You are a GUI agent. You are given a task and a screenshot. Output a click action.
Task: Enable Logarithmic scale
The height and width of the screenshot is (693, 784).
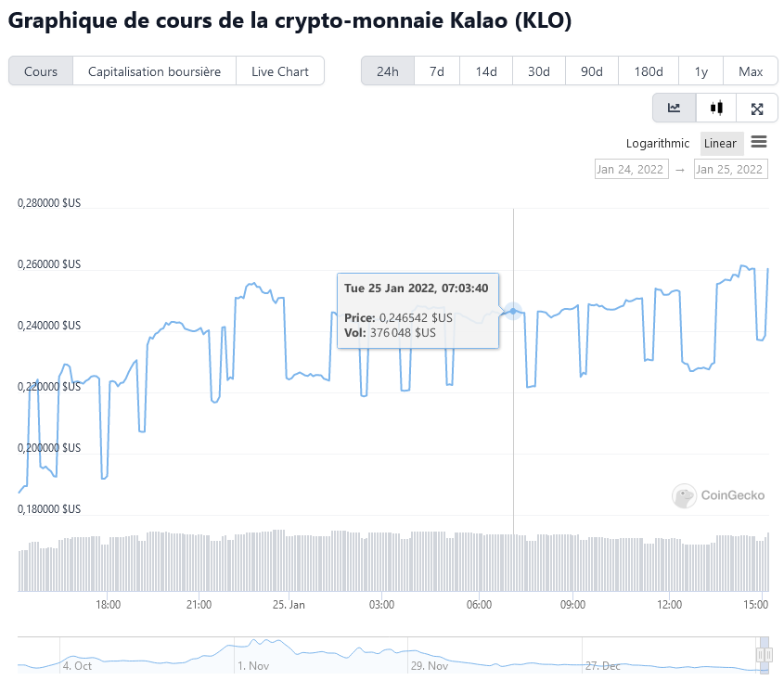pos(658,143)
